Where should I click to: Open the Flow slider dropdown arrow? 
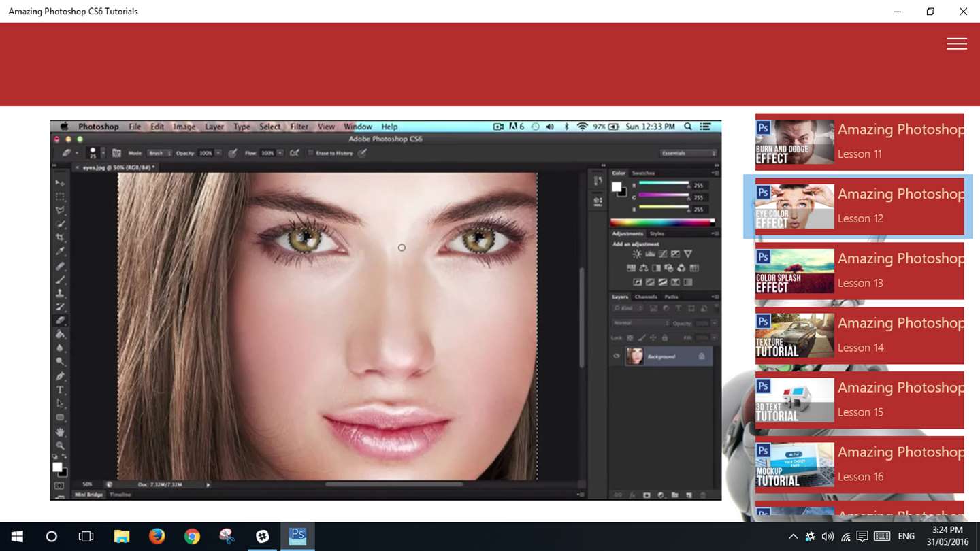[280, 153]
